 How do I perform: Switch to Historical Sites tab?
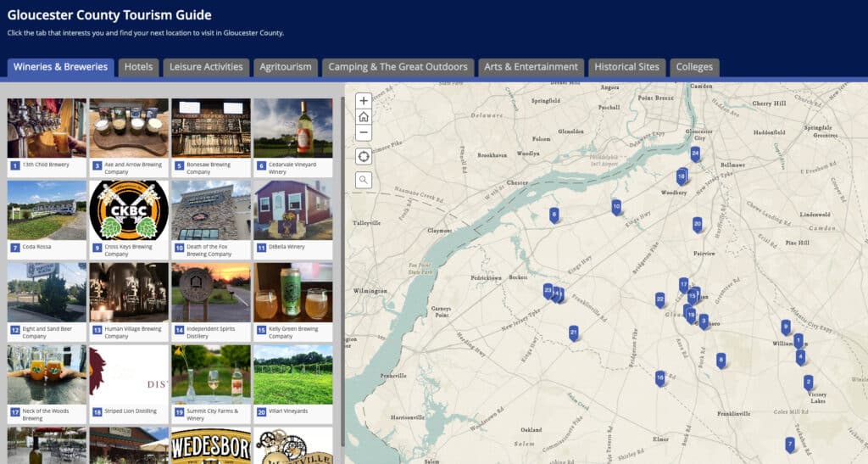626,67
